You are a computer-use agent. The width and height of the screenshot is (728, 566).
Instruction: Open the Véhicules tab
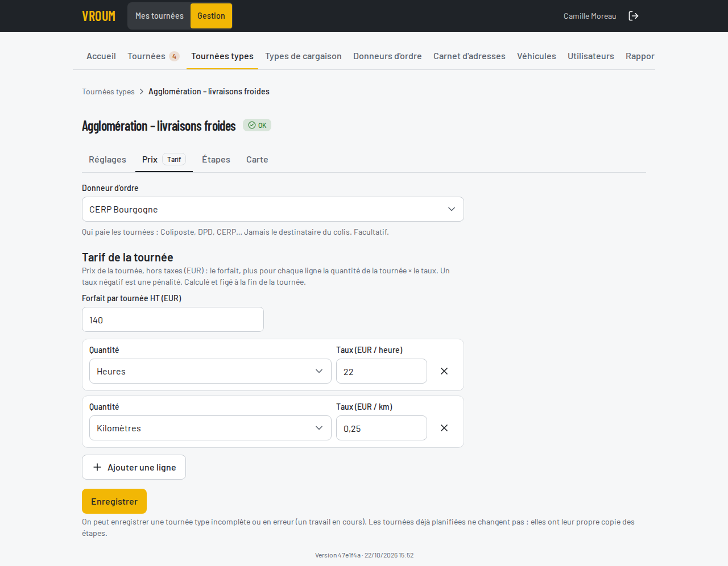(536, 56)
